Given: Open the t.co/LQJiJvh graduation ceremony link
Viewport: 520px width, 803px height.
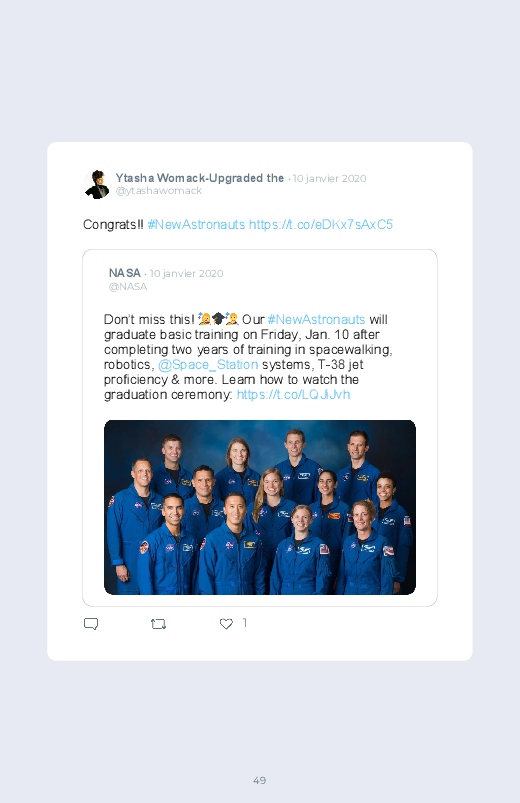Looking at the screenshot, I should (x=294, y=394).
